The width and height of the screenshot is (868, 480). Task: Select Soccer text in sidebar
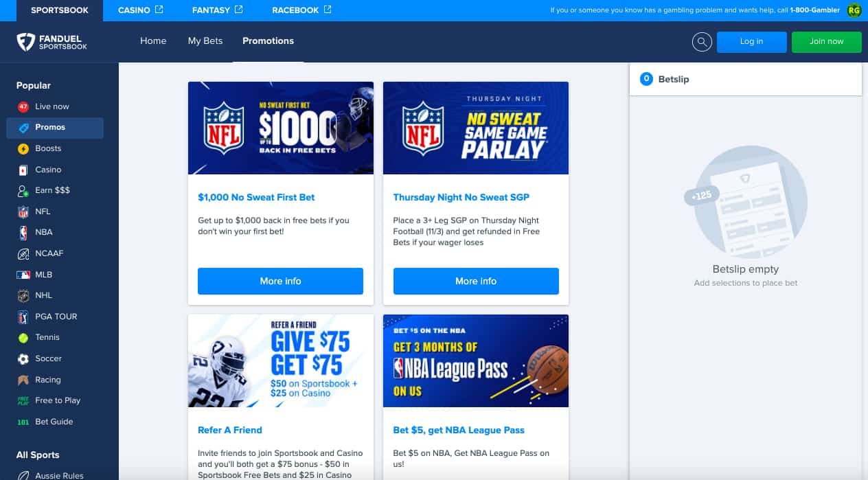(x=49, y=358)
